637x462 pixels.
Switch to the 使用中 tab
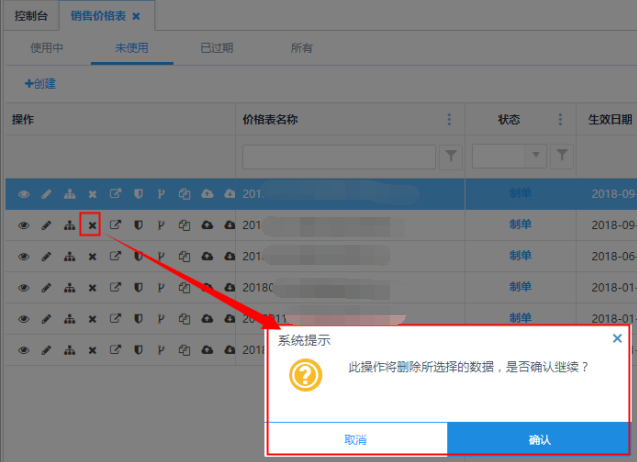[x=47, y=48]
